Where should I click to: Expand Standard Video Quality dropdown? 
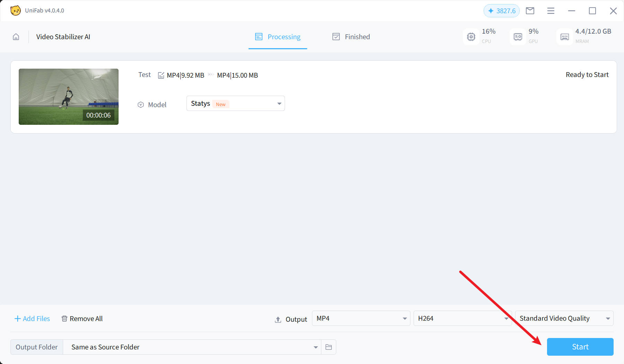pyautogui.click(x=564, y=318)
